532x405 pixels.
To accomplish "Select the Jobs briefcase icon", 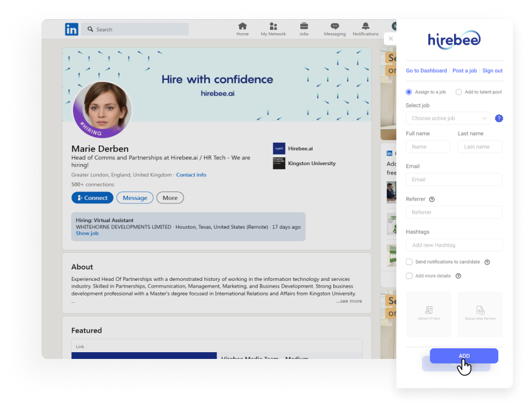I will pos(304,29).
